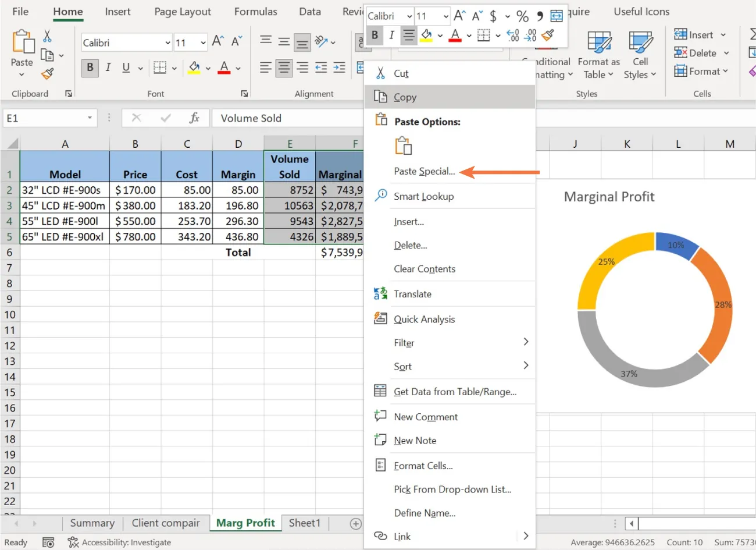The width and height of the screenshot is (756, 550).
Task: Expand the Sort submenu in the context menu
Action: click(402, 366)
